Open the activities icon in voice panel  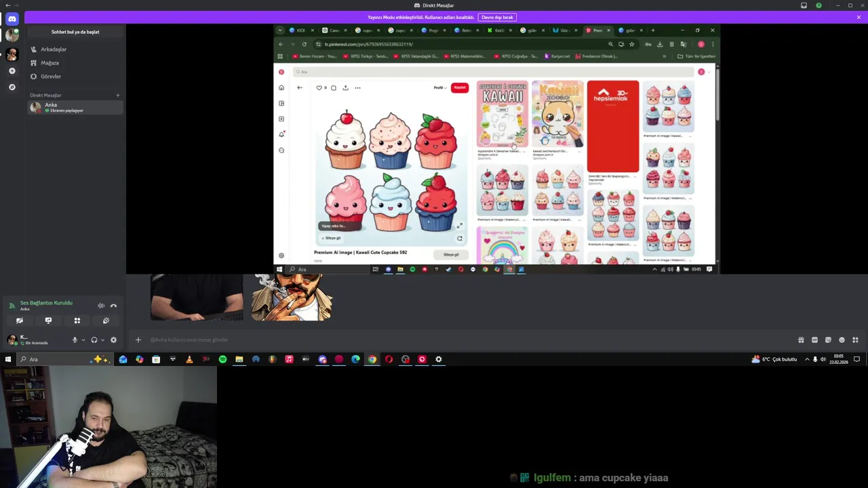point(77,321)
